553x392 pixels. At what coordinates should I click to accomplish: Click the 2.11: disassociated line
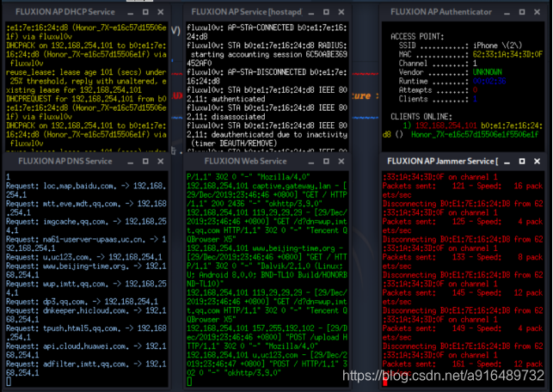225,117
